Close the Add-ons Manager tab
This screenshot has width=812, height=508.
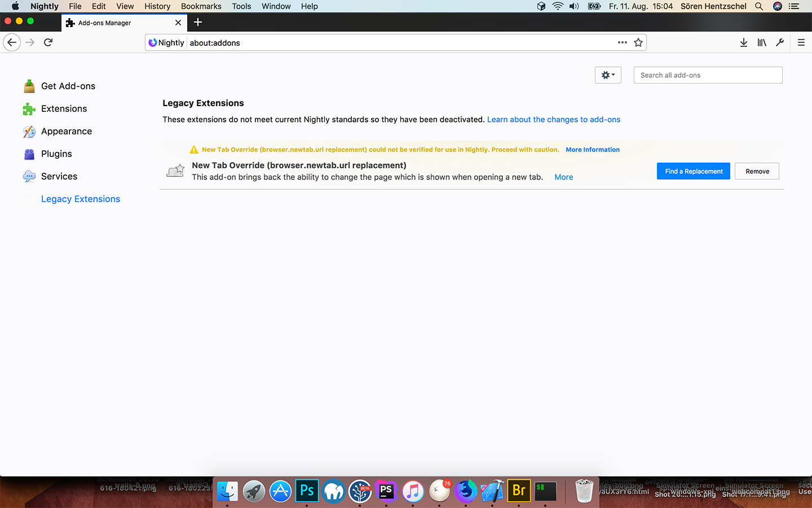178,23
